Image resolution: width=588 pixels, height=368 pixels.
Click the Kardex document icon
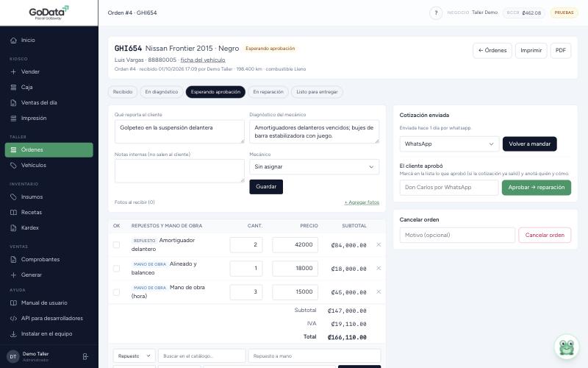point(13,228)
